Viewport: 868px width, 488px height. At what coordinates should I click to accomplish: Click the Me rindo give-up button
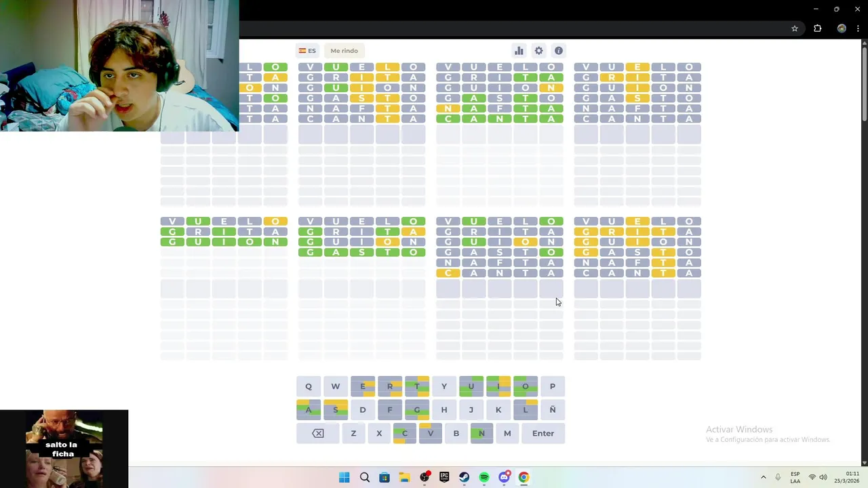pos(344,51)
